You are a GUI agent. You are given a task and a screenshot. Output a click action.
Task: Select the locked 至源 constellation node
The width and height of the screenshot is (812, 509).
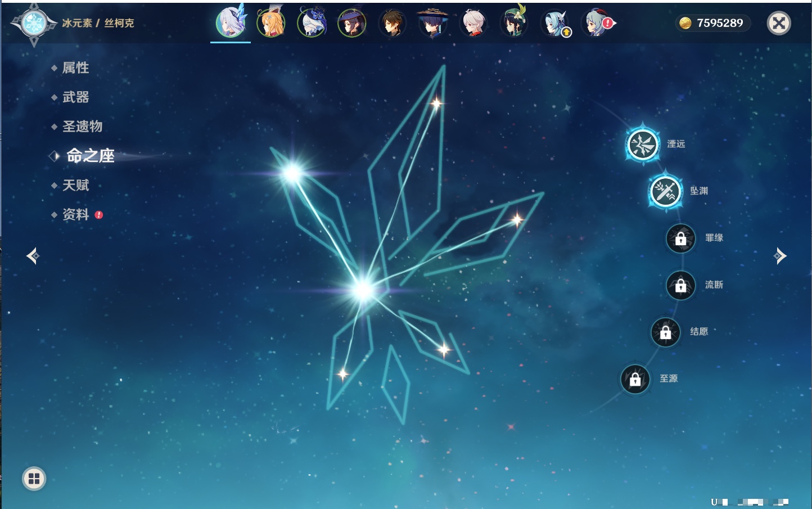tap(635, 379)
